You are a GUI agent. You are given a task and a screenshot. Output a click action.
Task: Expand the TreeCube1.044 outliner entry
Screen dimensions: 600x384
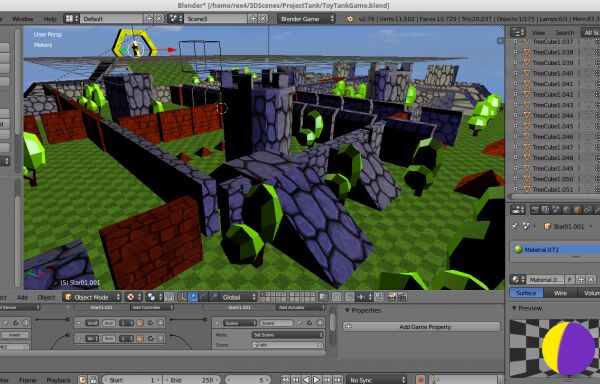point(515,115)
